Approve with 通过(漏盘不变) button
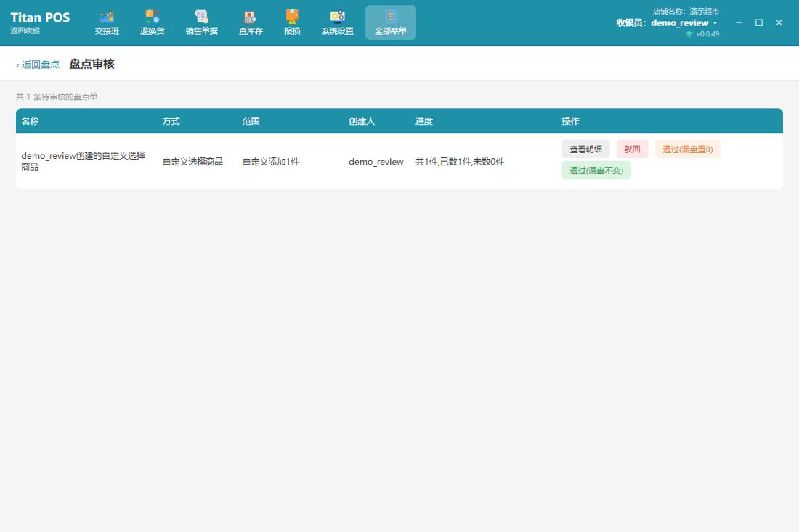This screenshot has height=532, width=799. (596, 171)
